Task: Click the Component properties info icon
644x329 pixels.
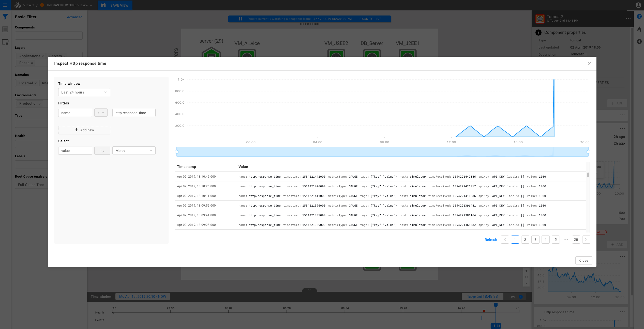Action: pos(538,33)
